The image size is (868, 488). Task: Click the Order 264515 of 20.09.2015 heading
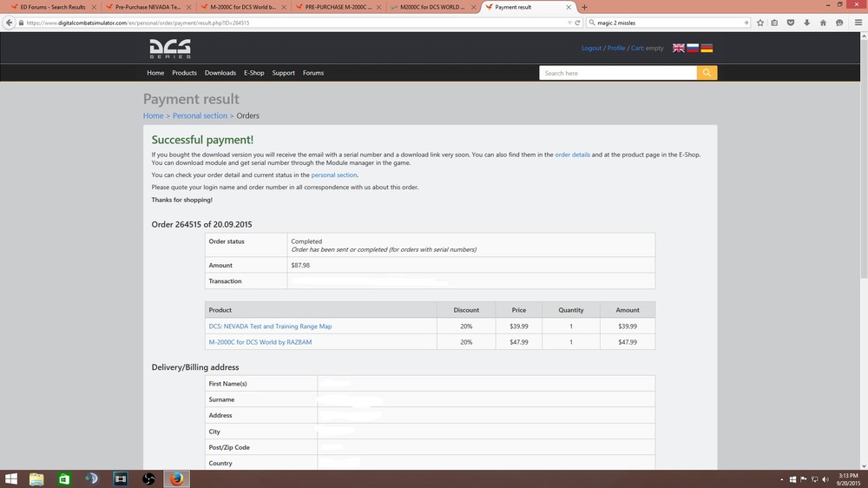(x=201, y=224)
